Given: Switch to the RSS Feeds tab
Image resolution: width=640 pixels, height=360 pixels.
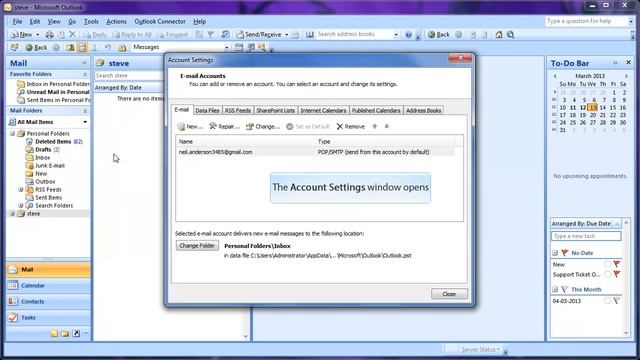Looking at the screenshot, I should point(238,111).
